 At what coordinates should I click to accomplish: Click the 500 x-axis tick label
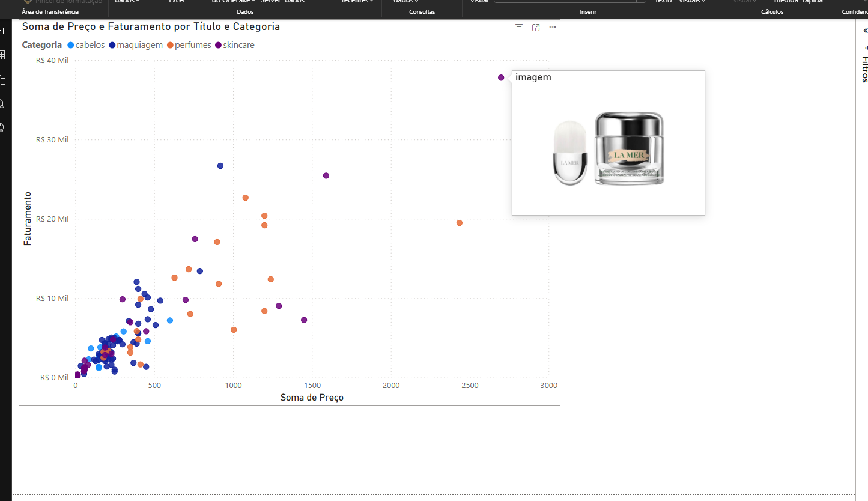pos(154,386)
